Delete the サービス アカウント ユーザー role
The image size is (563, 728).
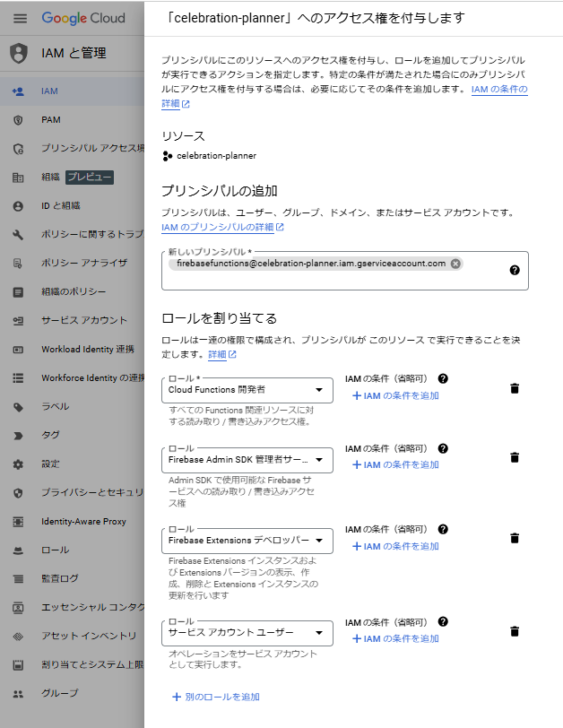pos(515,631)
